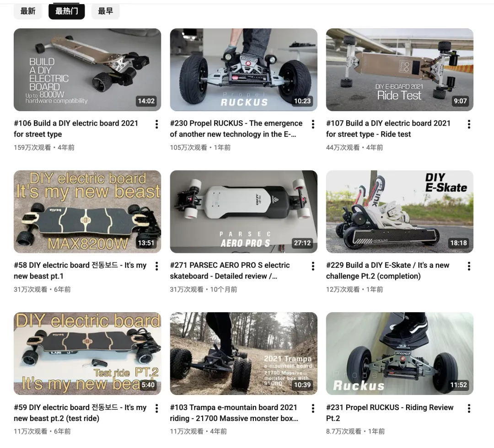Image resolution: width=494 pixels, height=448 pixels.
Task: Open the #231 Propel RUCKUS Riding Review title
Action: coord(389,413)
